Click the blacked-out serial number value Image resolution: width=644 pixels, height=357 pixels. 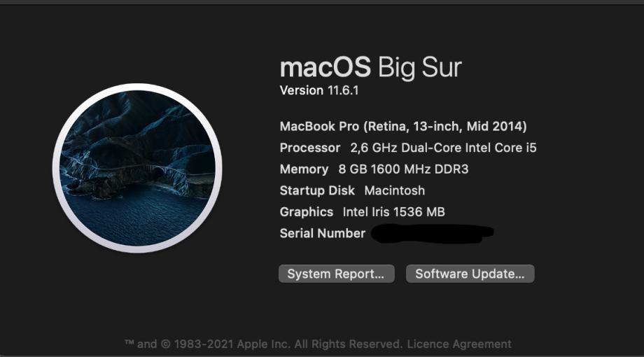coord(432,233)
